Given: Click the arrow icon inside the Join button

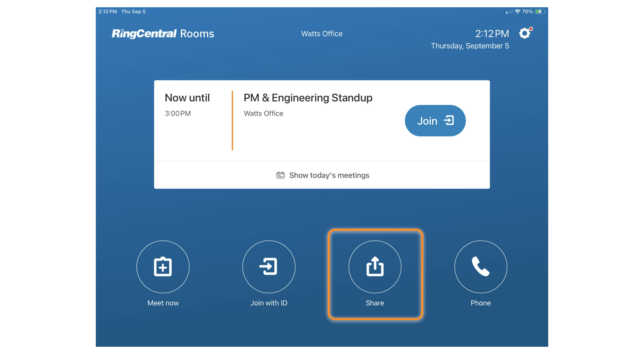Looking at the screenshot, I should [448, 121].
